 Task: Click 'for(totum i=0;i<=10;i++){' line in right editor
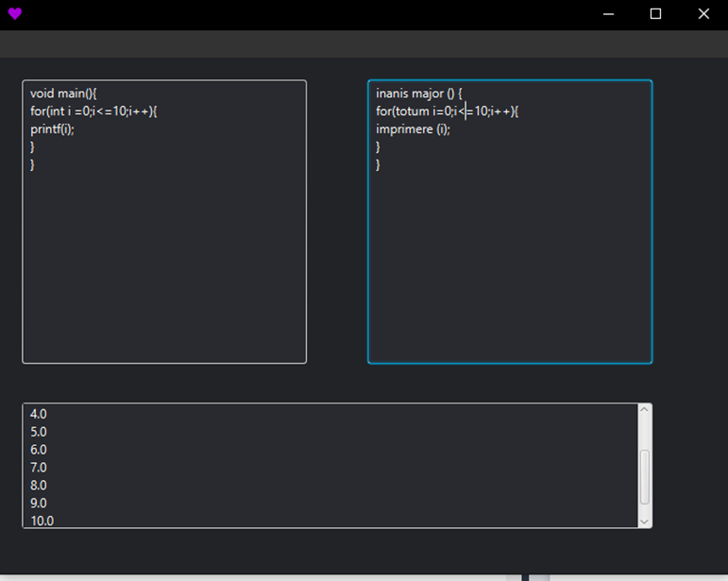pyautogui.click(x=448, y=111)
